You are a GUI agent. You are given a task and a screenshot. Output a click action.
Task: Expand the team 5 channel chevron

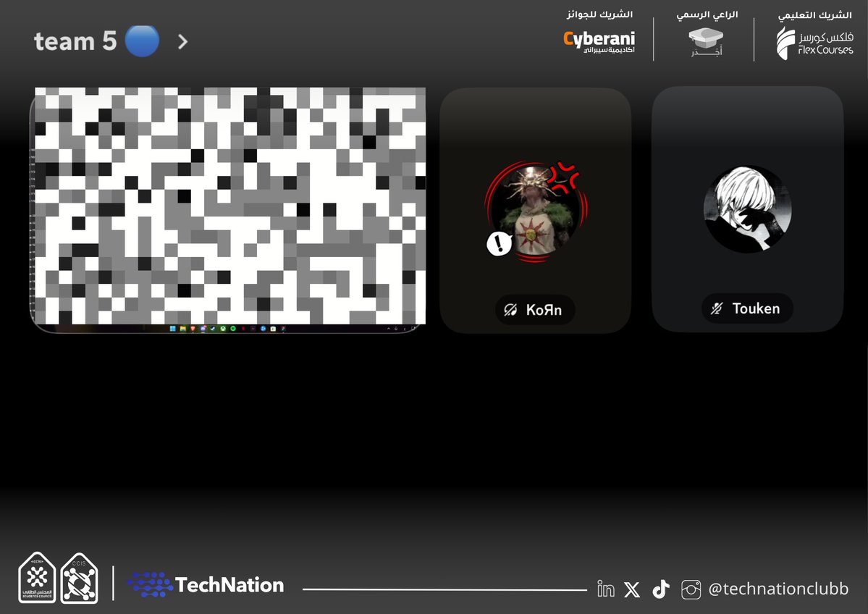tap(182, 41)
